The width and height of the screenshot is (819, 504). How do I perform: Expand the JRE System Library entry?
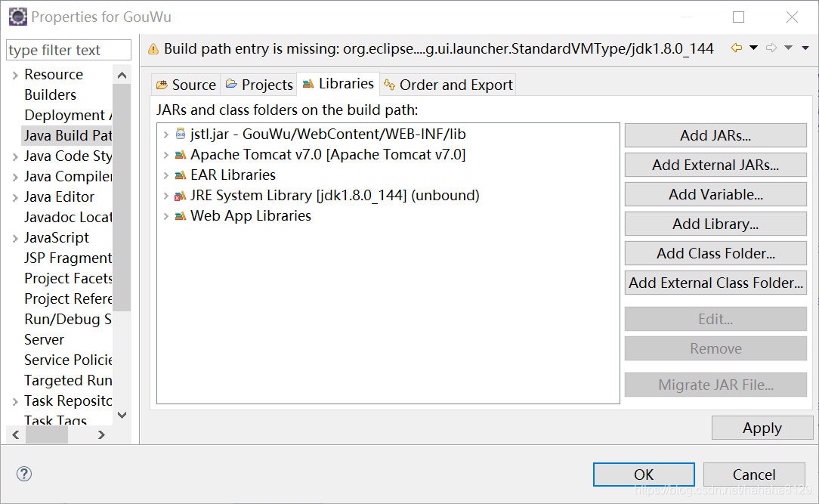point(166,196)
